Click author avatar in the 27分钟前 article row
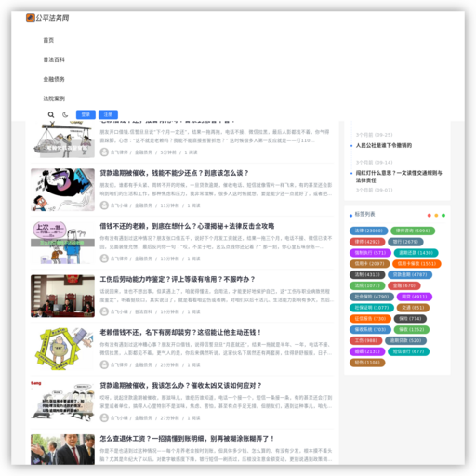 104,417
